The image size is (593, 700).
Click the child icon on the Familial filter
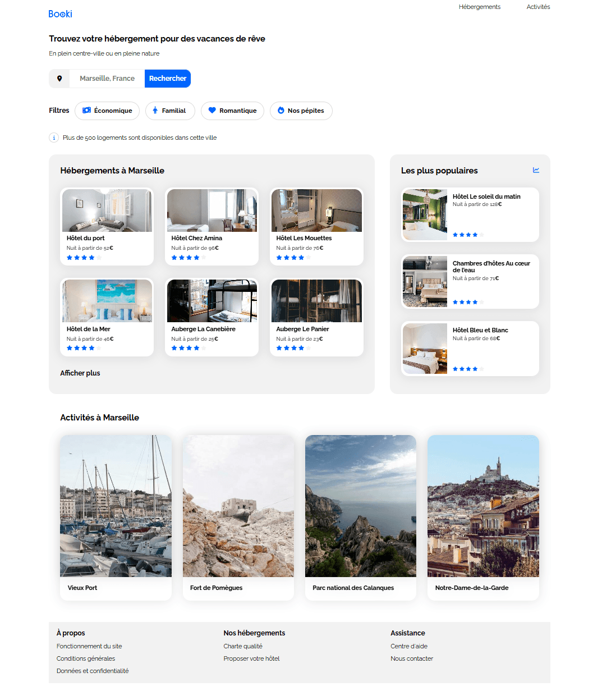[x=155, y=111]
